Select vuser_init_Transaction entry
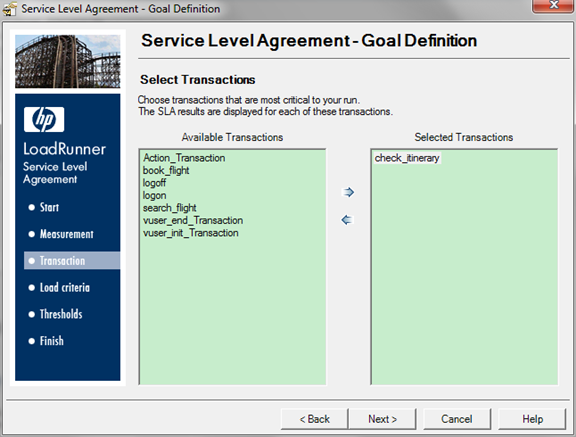 [191, 233]
